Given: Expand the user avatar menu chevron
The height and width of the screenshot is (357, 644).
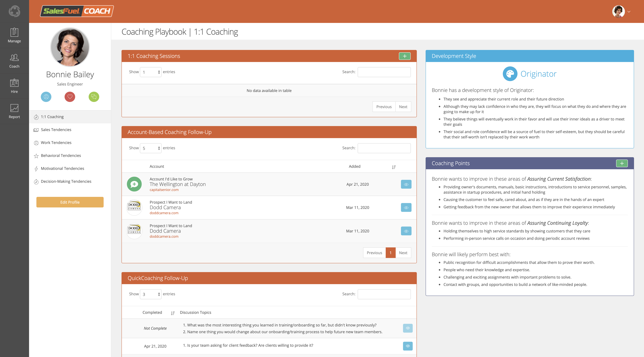Looking at the screenshot, I should click(x=629, y=11).
